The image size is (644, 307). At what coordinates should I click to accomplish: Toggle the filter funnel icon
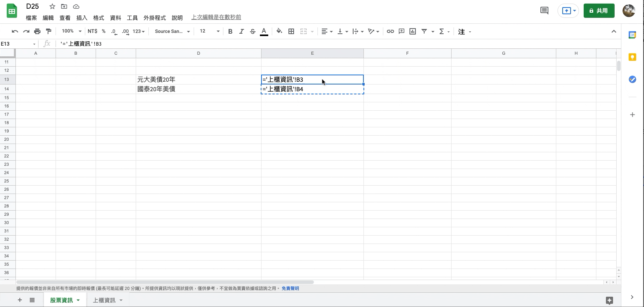point(424,31)
